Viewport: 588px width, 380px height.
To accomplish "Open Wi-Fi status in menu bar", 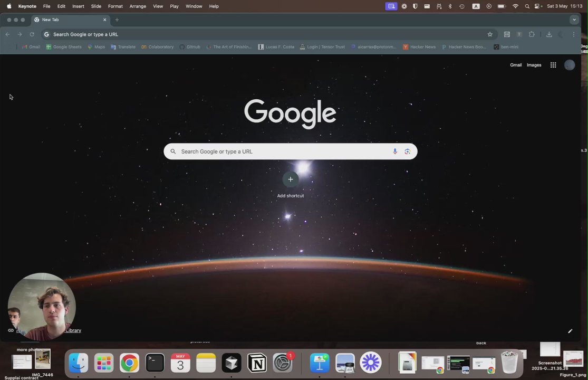I will point(515,6).
